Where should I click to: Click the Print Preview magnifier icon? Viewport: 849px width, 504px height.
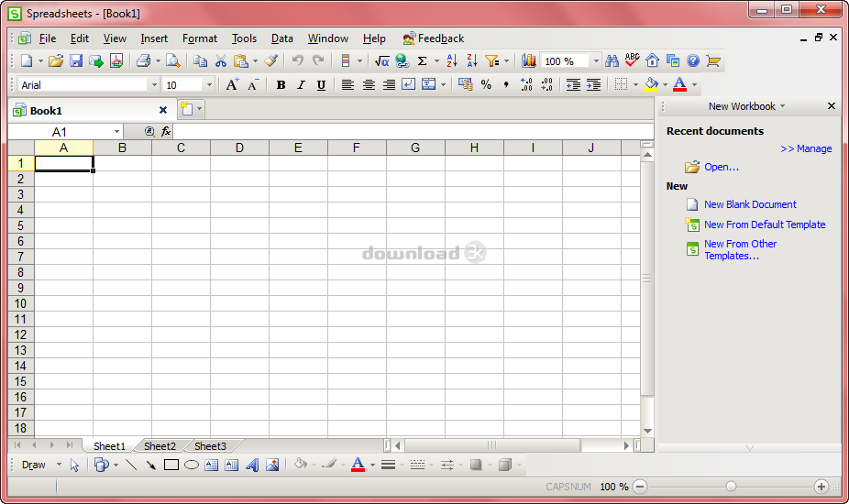coord(172,61)
